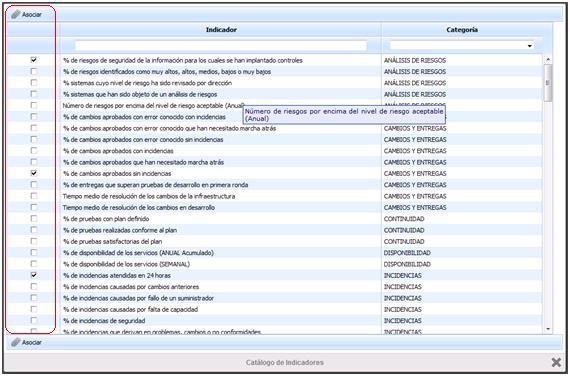
Task: Check '% sistemas que han sido objeto de un análisis'
Action: click(34, 94)
